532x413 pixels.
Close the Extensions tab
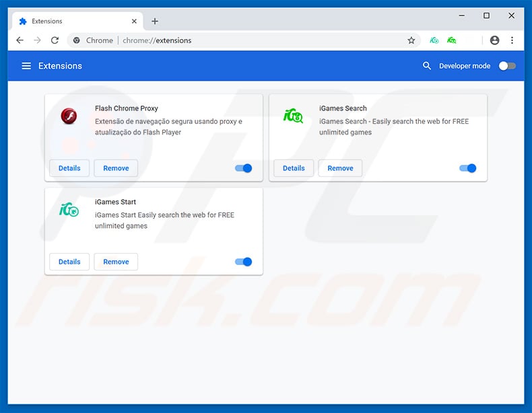click(134, 22)
